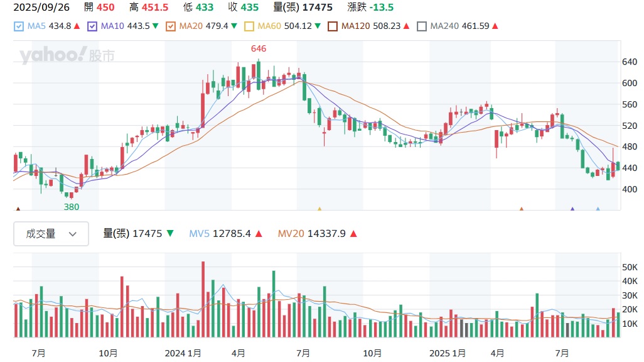Uncheck the MA5 moving average checkbox
644x362 pixels.
coord(18,26)
